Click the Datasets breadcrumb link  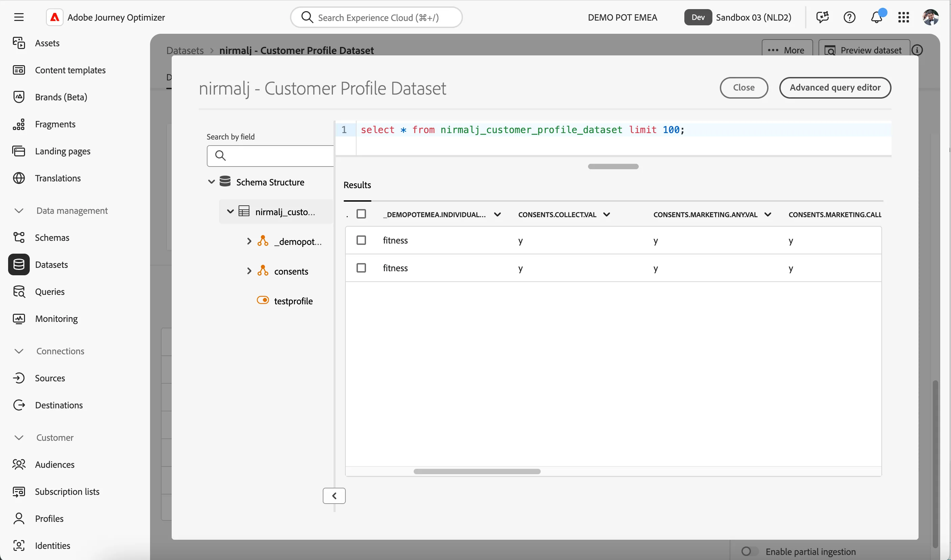point(185,50)
